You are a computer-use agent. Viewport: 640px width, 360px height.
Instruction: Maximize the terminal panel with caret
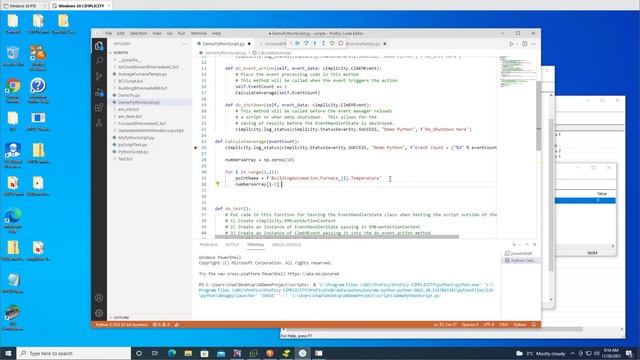(527, 244)
